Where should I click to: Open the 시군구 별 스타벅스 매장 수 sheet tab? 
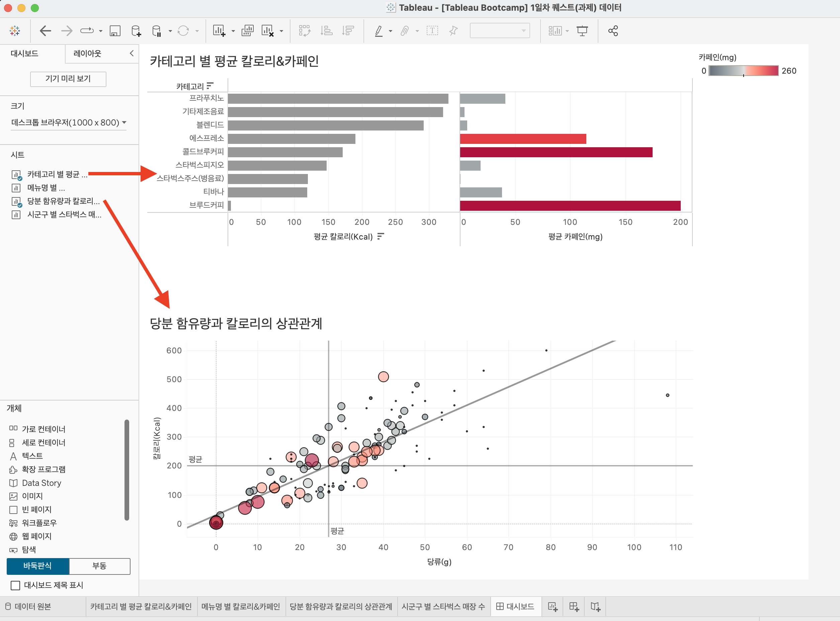click(443, 606)
